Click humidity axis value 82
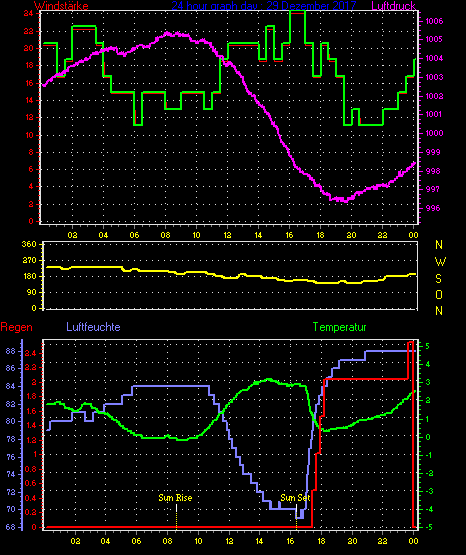The image size is (466, 555). pyautogui.click(x=11, y=404)
